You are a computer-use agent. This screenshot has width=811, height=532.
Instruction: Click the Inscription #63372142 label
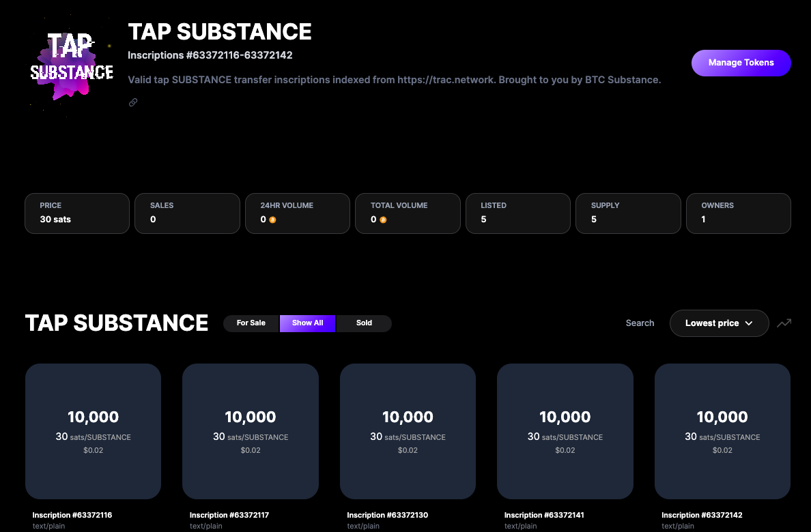[702, 515]
